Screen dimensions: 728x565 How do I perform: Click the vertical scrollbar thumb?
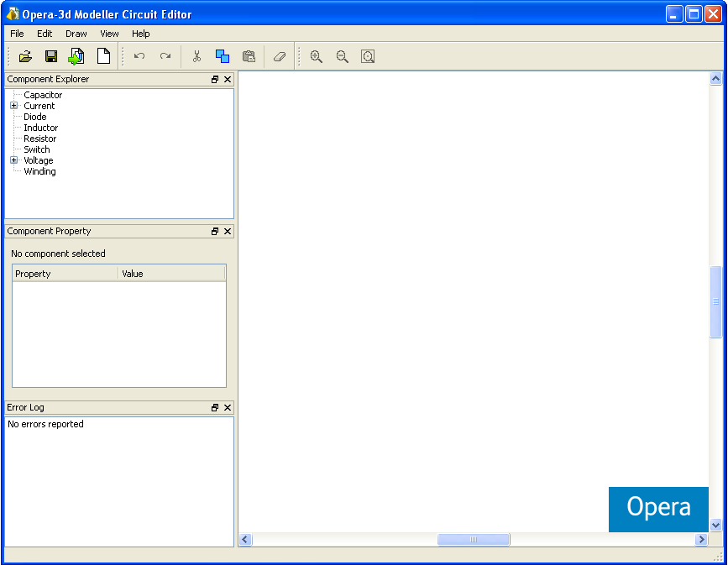(x=715, y=301)
